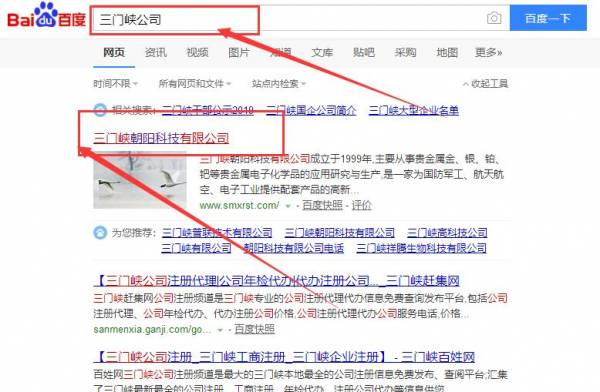Image resolution: width=600 pixels, height=392 pixels.
Task: Open the 地图 tab
Action: tap(447, 52)
